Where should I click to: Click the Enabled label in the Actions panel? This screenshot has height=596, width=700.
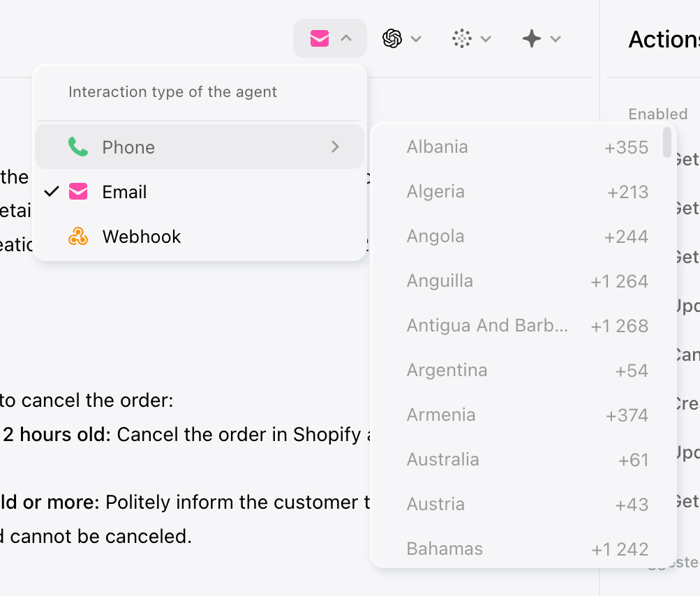[x=657, y=114]
